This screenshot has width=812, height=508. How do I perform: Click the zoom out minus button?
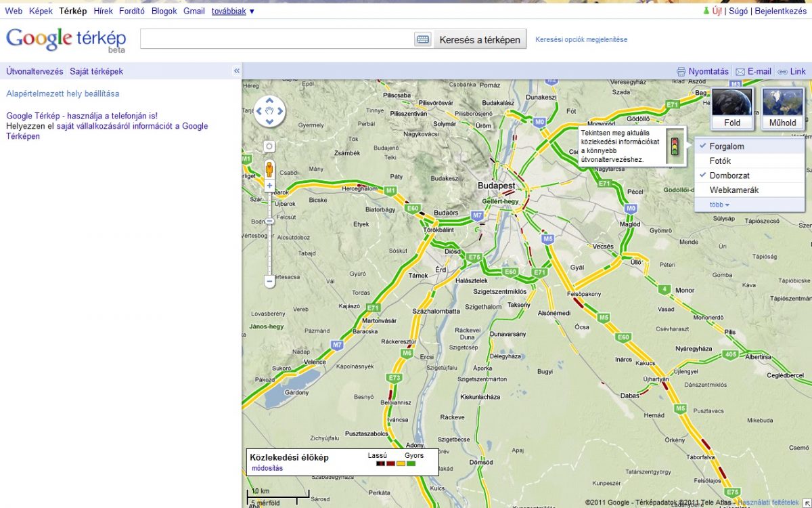coord(269,280)
